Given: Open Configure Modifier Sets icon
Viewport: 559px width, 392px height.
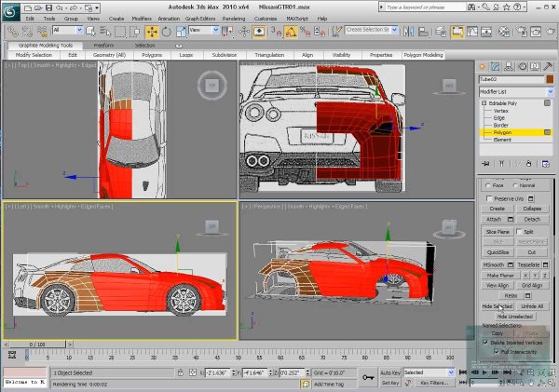Looking at the screenshot, I should click(545, 164).
